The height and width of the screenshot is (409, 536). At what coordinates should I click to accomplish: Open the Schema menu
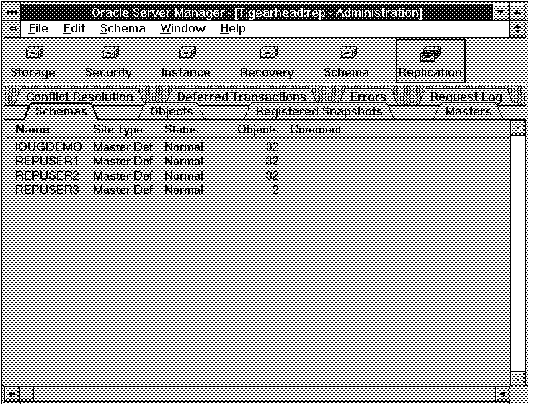123,28
